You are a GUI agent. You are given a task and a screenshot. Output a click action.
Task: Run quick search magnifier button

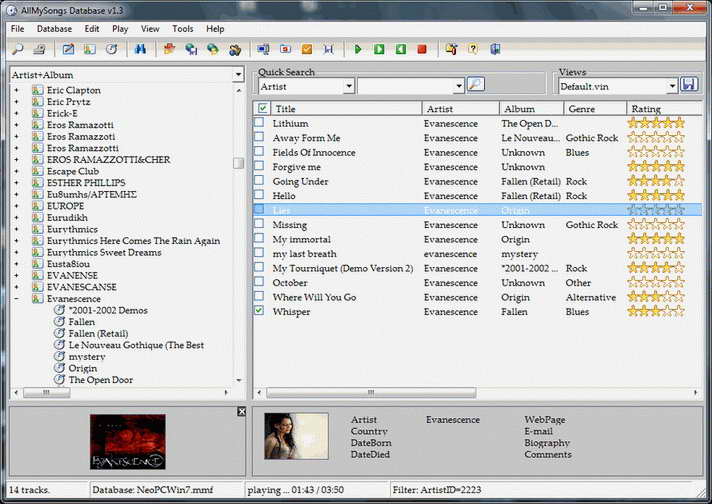point(475,84)
